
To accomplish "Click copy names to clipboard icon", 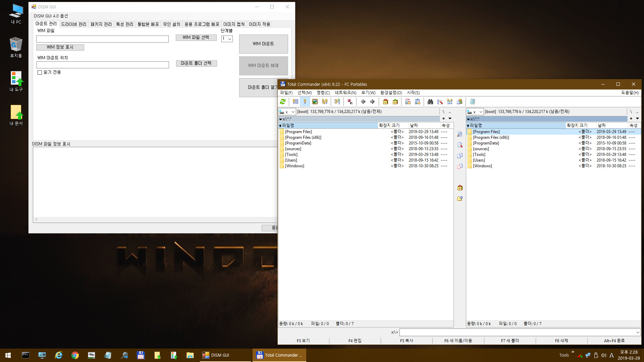I will (460, 102).
